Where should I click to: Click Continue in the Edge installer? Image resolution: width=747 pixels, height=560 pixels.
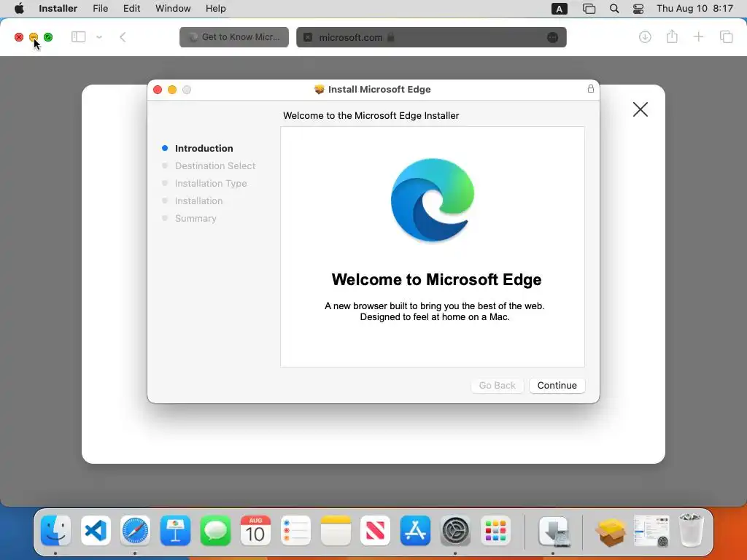(x=557, y=385)
